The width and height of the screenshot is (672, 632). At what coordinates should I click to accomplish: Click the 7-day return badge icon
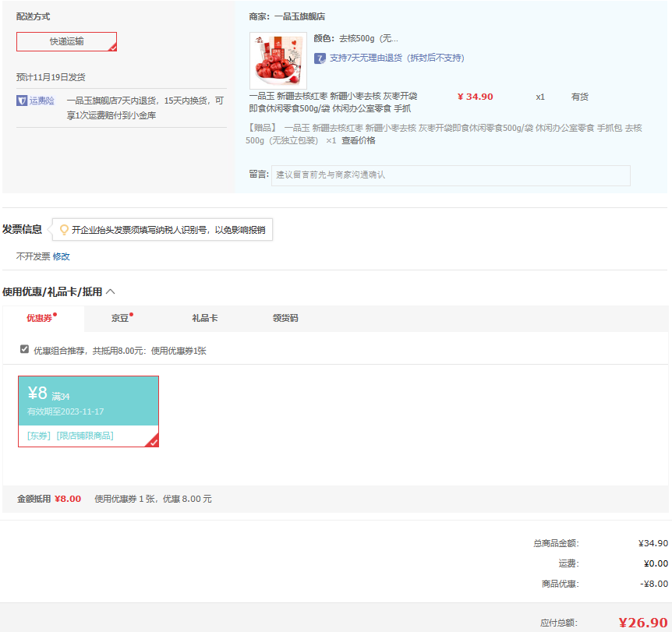point(320,58)
